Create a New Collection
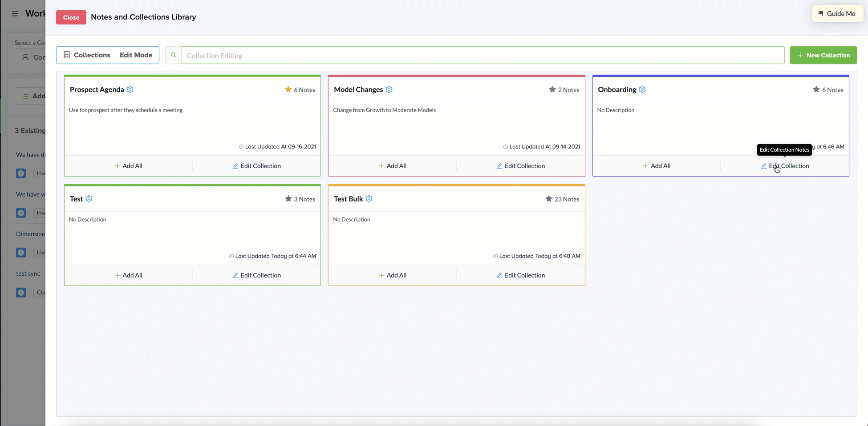This screenshot has width=868, height=426. click(x=823, y=55)
